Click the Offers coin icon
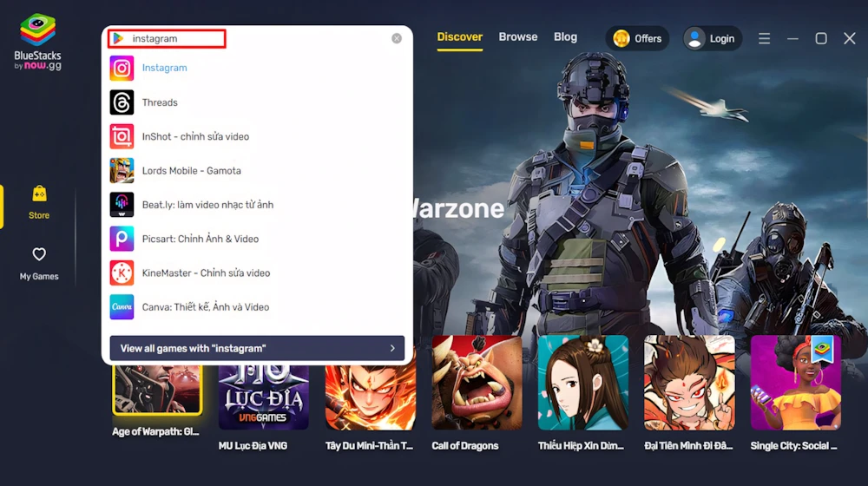The width and height of the screenshot is (868, 486). [x=621, y=38]
